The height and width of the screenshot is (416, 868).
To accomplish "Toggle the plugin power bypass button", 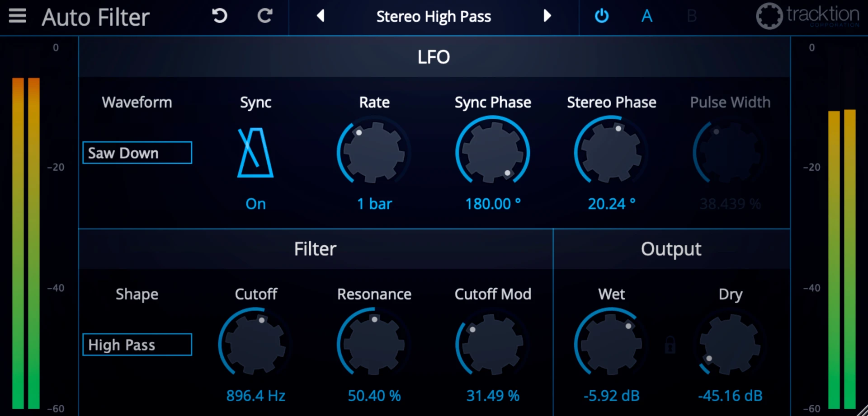I will coord(602,16).
